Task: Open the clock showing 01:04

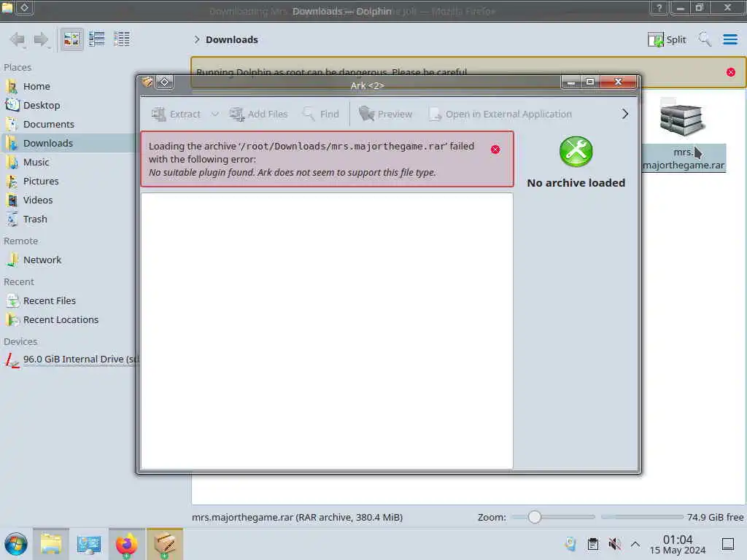Action: 678,544
